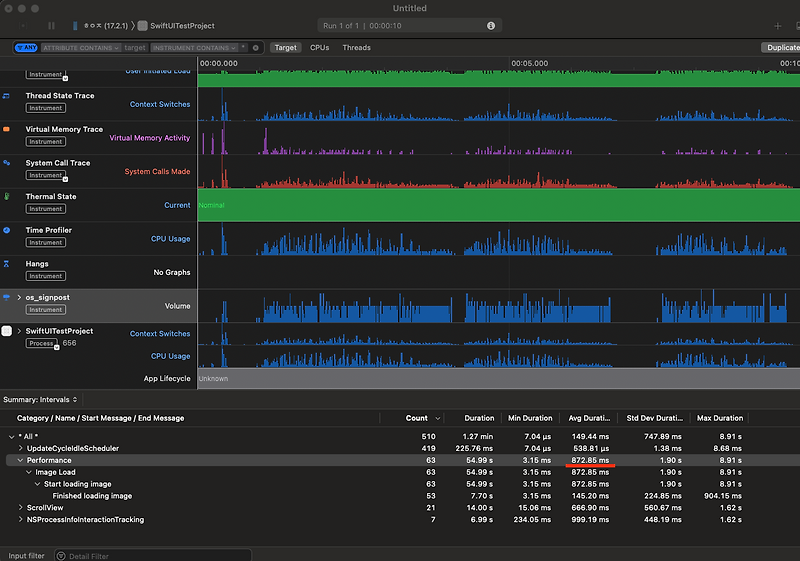Switch to the CPUs tab

pyautogui.click(x=319, y=47)
